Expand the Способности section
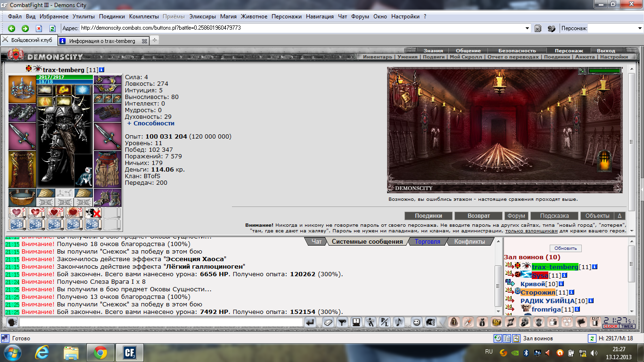This screenshot has height=362, width=644. 151,123
